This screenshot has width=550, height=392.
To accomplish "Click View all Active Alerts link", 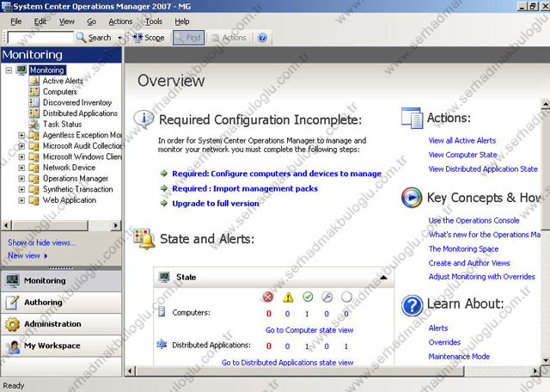I will point(462,141).
